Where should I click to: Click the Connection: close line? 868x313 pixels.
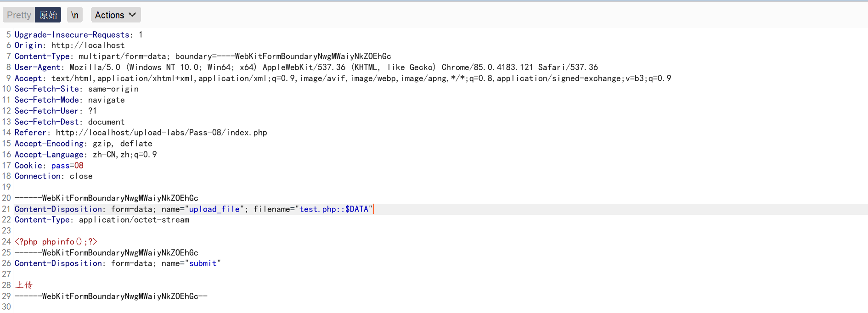(x=53, y=176)
